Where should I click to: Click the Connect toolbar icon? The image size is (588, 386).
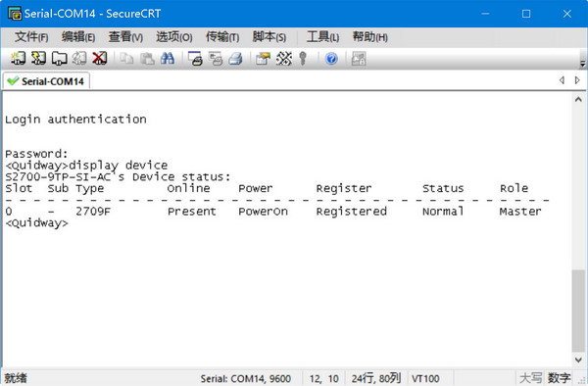18,59
